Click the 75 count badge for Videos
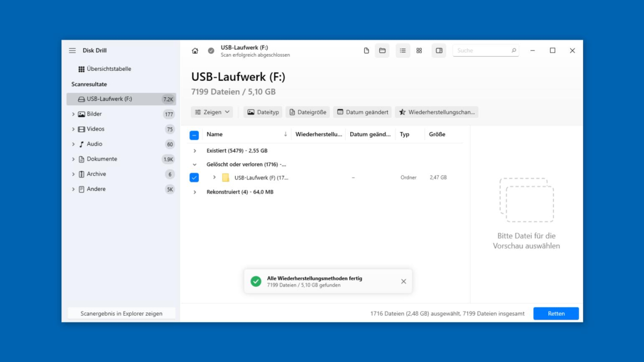This screenshot has width=644, height=362. tap(170, 129)
